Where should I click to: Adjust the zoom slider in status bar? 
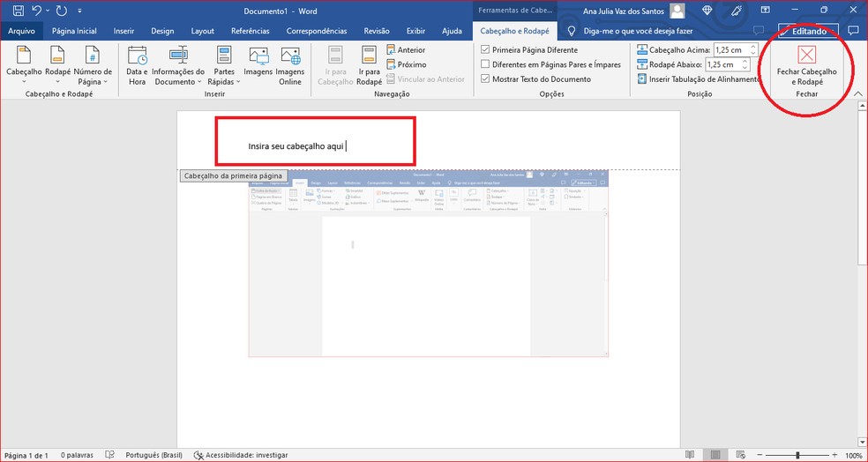[x=797, y=455]
